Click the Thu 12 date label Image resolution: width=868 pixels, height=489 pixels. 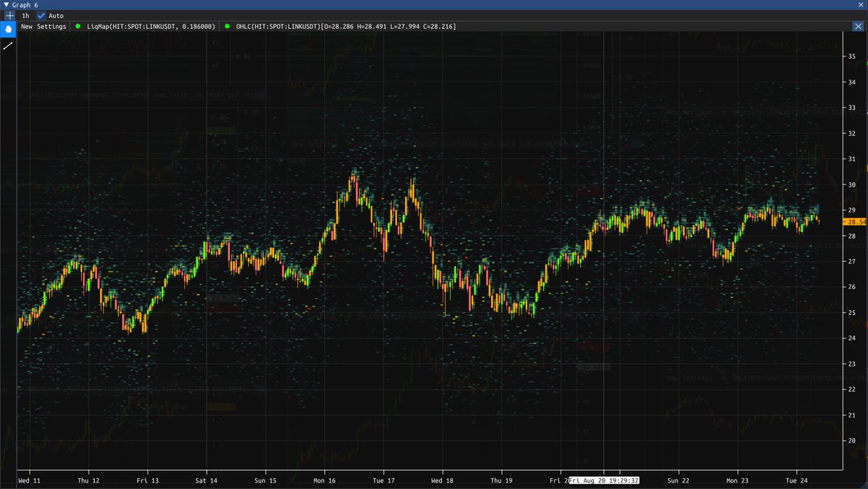tap(88, 480)
